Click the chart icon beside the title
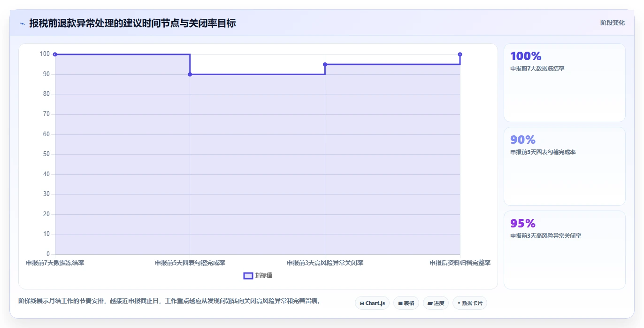This screenshot has width=644, height=328. click(22, 23)
